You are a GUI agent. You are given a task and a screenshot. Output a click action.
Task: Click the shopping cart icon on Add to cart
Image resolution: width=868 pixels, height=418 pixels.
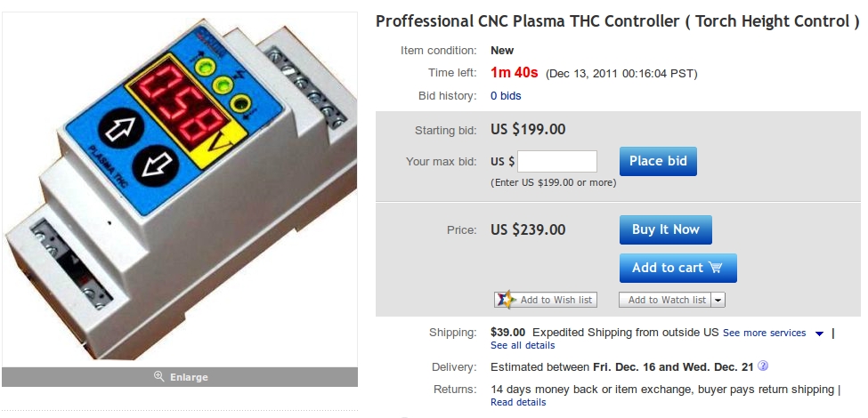(716, 268)
